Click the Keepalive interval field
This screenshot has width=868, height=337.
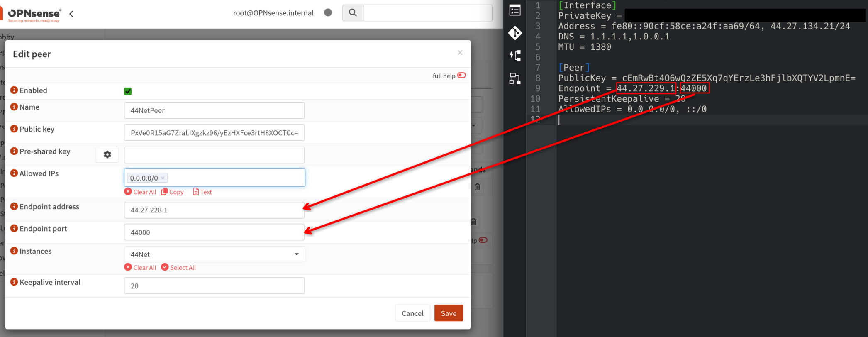pos(214,286)
